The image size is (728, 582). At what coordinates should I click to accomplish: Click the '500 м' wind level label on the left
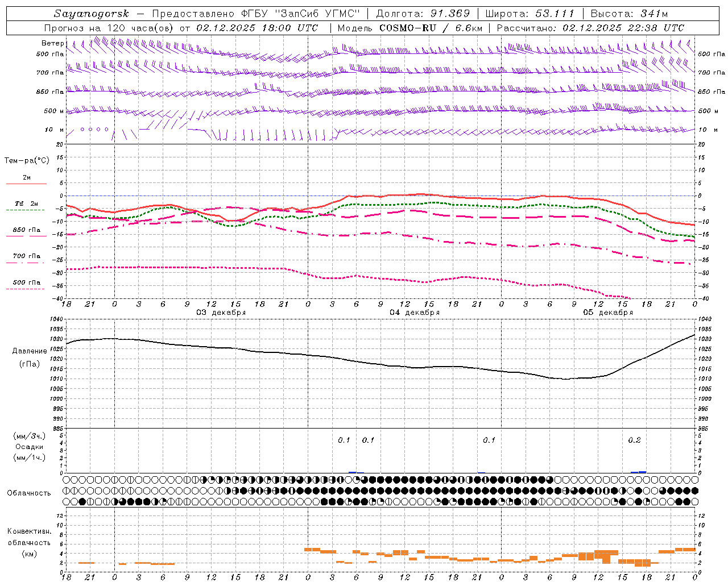[54, 111]
